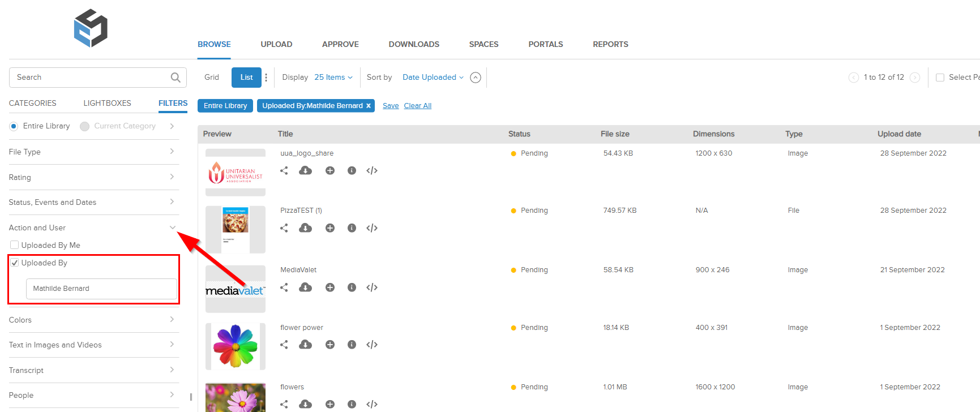Go to the next results page arrow

[915, 78]
